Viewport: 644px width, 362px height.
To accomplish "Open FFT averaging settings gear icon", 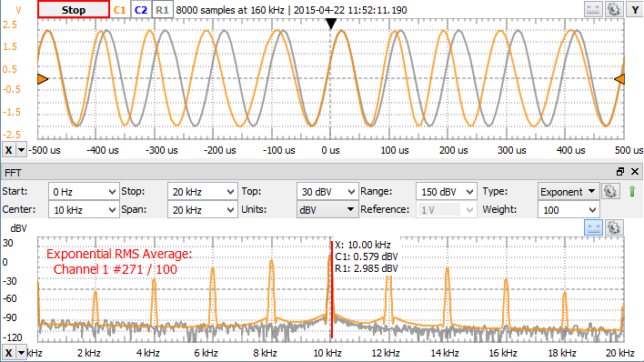I will click(610, 192).
